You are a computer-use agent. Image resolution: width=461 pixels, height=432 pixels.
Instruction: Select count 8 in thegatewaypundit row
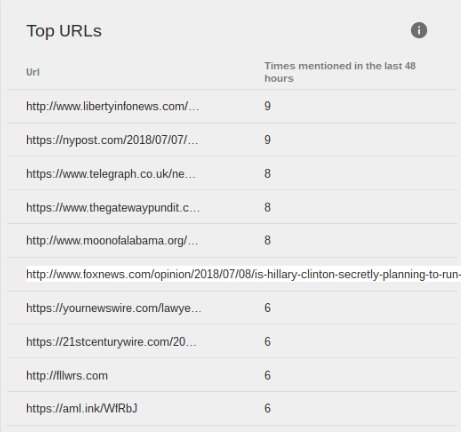267,208
